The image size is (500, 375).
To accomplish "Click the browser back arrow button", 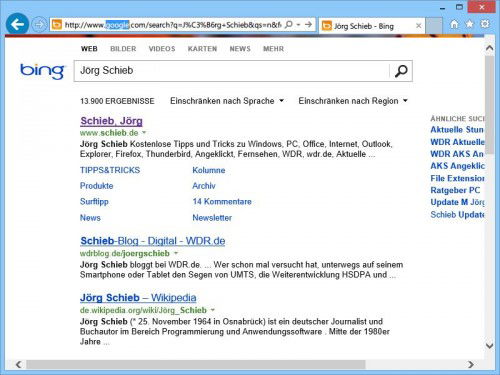I will click(x=17, y=24).
